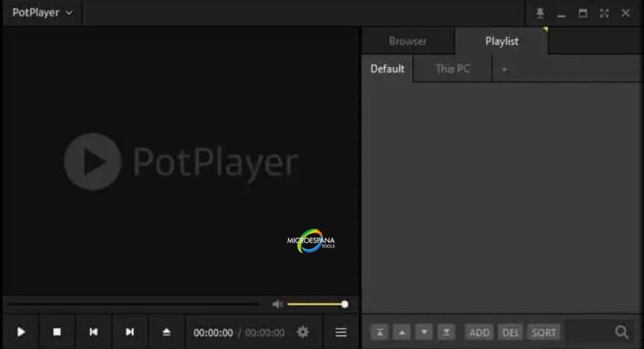Skip to the next track
The height and width of the screenshot is (349, 644).
[x=130, y=332]
